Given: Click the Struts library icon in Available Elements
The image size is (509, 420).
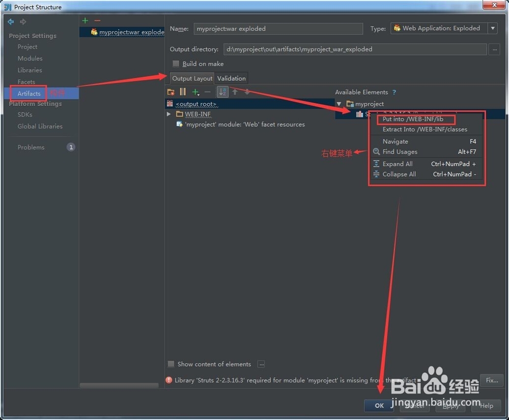Looking at the screenshot, I should [x=359, y=114].
